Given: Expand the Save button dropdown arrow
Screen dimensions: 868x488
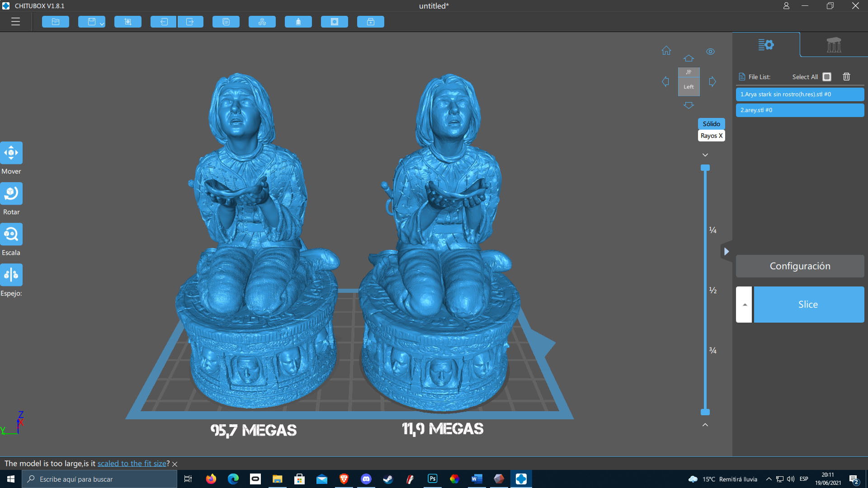Looking at the screenshot, I should point(102,23).
